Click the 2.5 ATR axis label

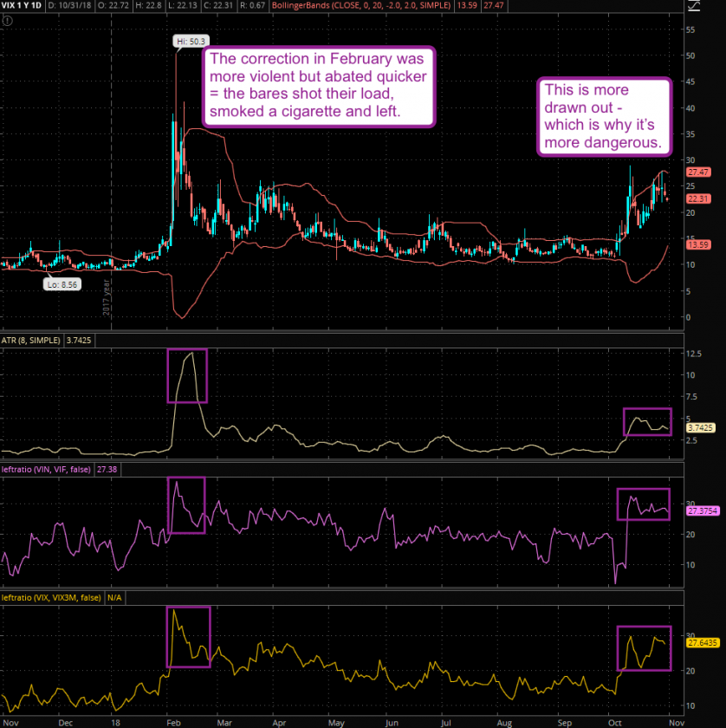[x=691, y=440]
